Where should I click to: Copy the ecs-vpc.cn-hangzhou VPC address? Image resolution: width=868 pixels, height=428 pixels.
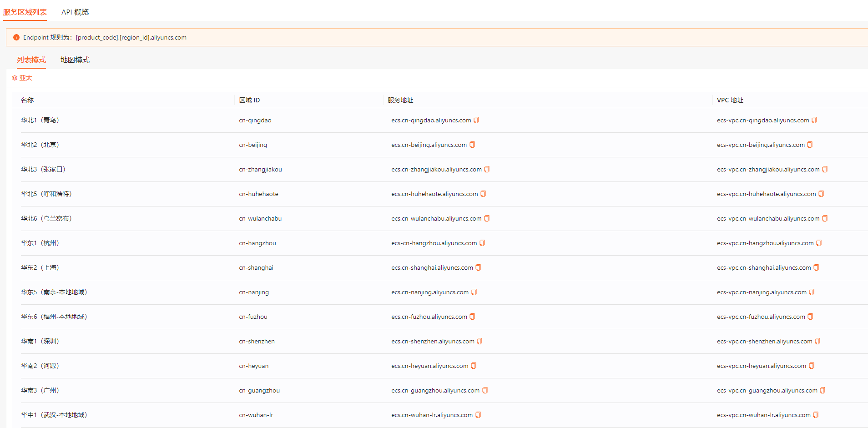click(x=819, y=243)
